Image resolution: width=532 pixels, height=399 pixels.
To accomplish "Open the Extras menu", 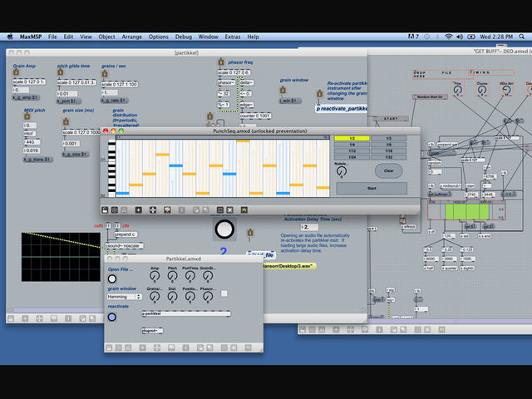I will coord(233,37).
